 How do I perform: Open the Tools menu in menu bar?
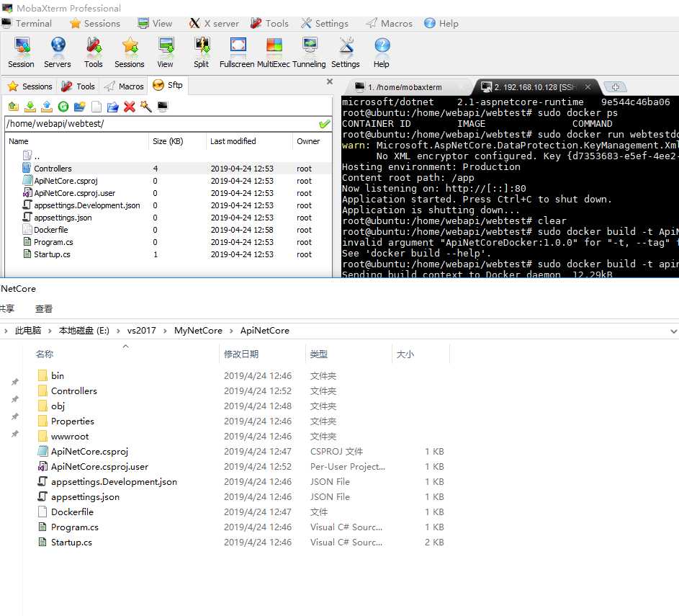point(269,23)
